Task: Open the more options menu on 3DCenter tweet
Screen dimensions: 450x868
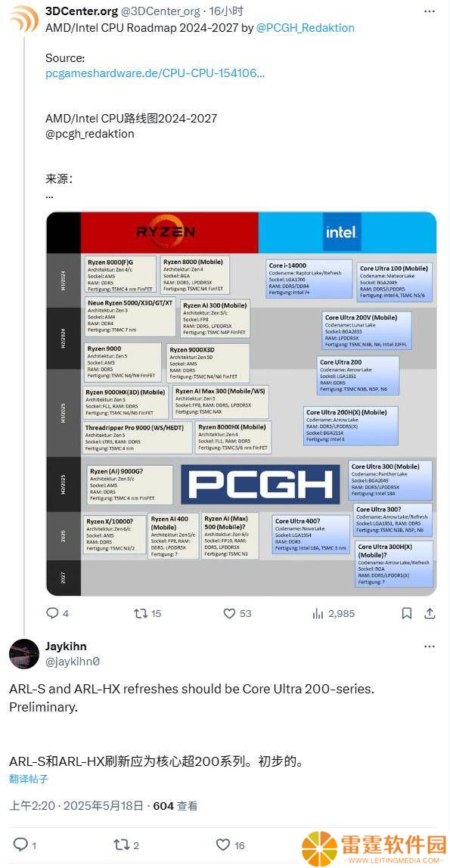Action: pos(429,11)
